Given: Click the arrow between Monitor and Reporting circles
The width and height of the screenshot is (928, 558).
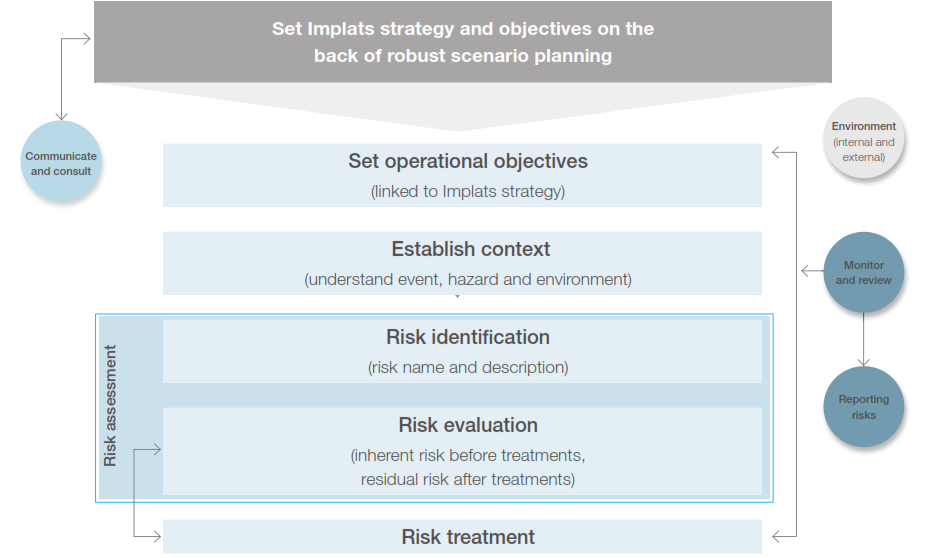Looking at the screenshot, I should pos(863,340).
